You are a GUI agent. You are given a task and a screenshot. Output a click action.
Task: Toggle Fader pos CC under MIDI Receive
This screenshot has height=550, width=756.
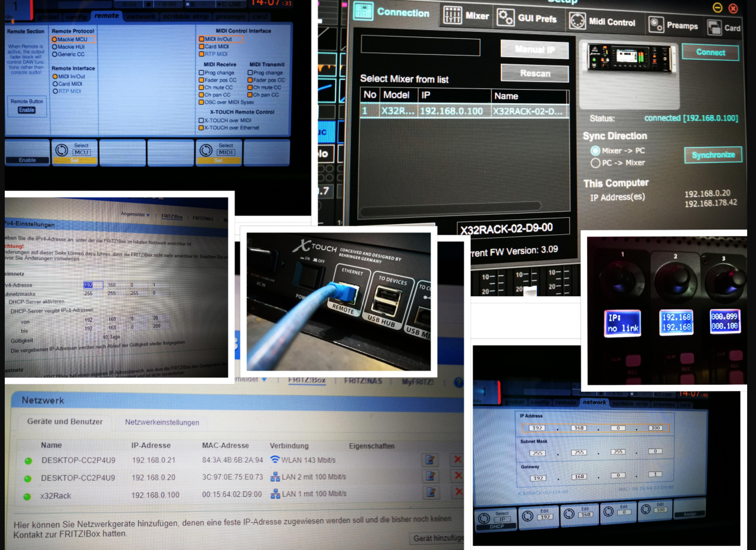[201, 80]
